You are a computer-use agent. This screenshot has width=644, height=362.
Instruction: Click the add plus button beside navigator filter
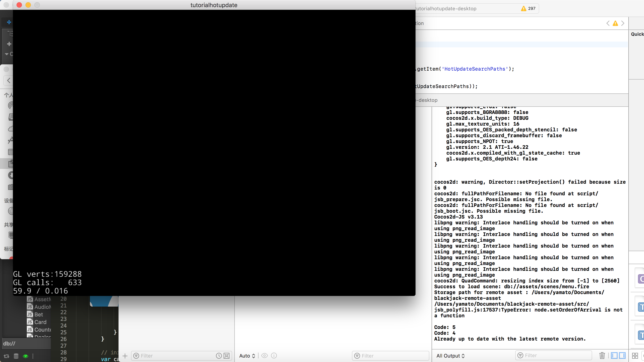[125, 356]
